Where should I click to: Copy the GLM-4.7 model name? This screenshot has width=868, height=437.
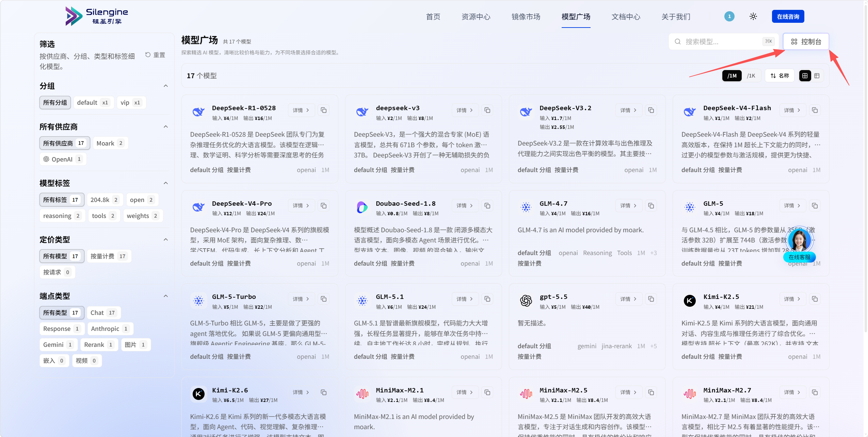[x=651, y=206]
